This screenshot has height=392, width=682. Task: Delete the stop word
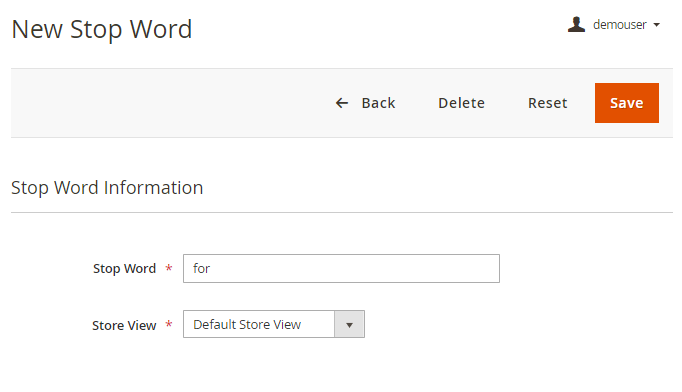[x=461, y=103]
